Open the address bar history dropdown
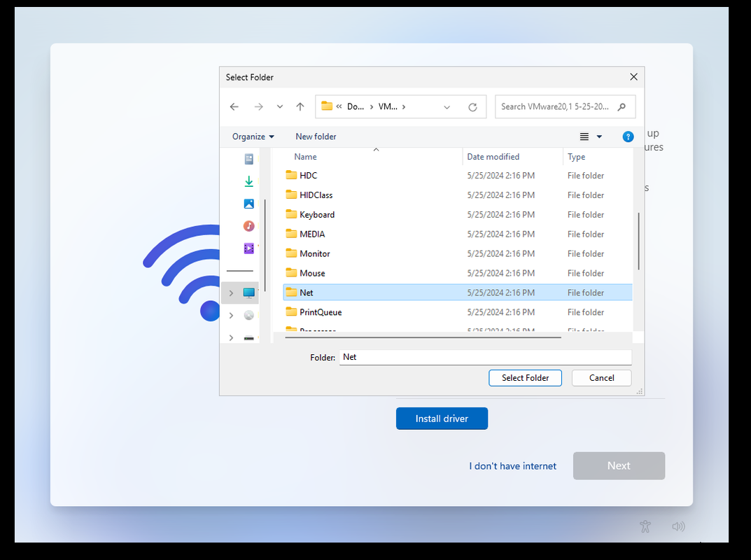Screen dimensions: 751x560 447,107
